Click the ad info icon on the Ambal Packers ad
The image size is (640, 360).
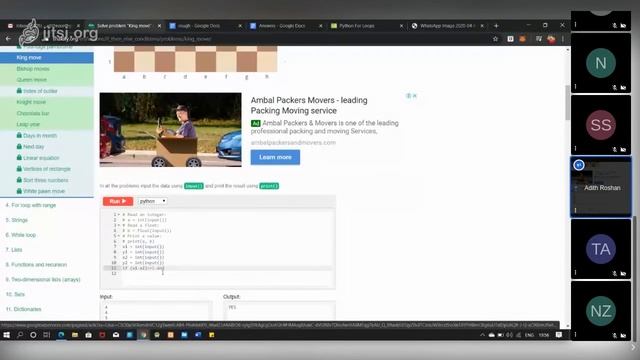tap(408, 96)
